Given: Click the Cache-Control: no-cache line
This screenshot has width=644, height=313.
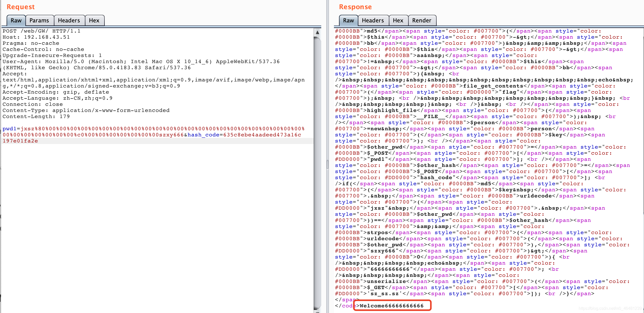Looking at the screenshot, I should click(x=43, y=49).
